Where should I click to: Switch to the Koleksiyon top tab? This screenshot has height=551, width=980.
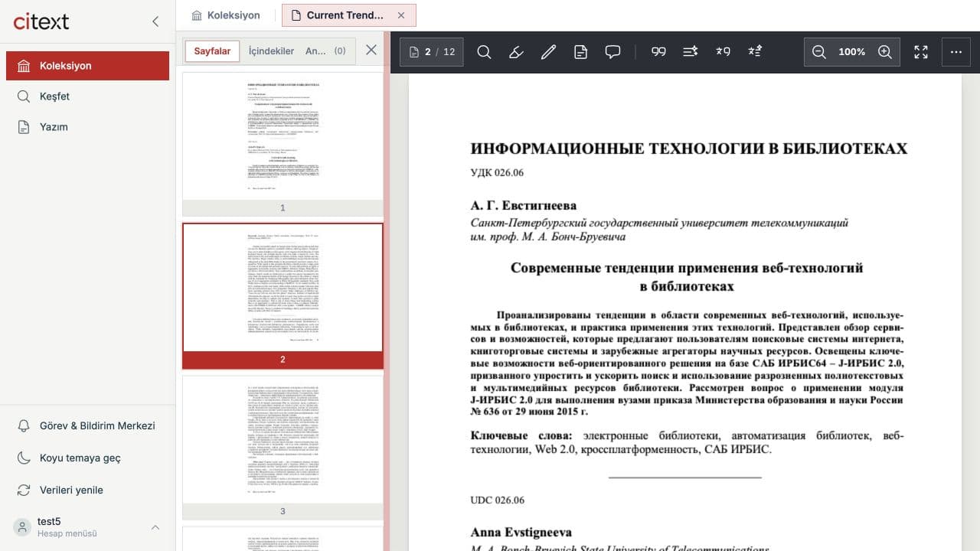tap(226, 15)
